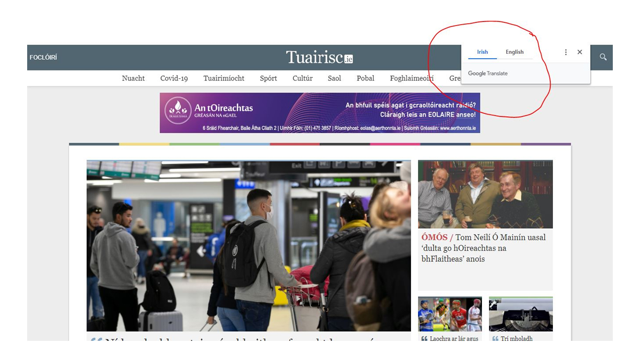This screenshot has height=362, width=644.
Task: Switch translation to English tab
Action: click(514, 52)
